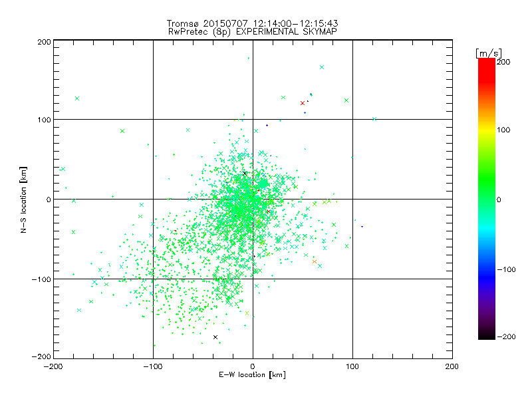Click the red X marker in the upper-right quadrant

(303, 103)
